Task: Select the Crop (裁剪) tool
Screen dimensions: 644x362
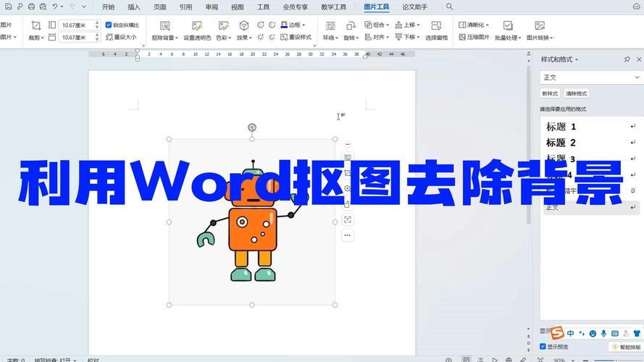Action: coord(36,31)
